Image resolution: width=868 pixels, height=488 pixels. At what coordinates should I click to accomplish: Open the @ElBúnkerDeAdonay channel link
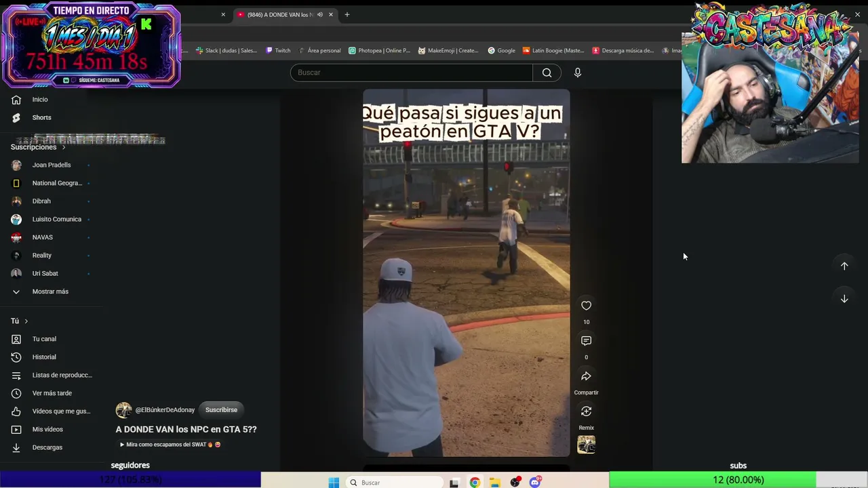coord(165,410)
